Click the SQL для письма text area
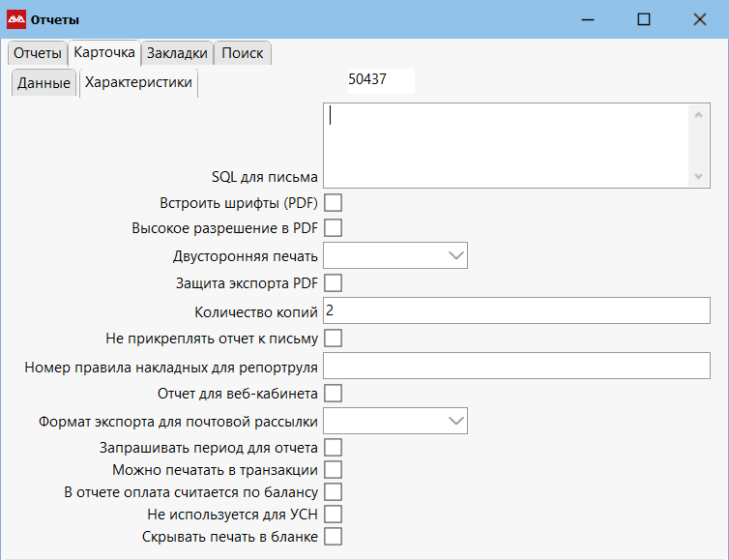This screenshot has width=729, height=560. 505,145
